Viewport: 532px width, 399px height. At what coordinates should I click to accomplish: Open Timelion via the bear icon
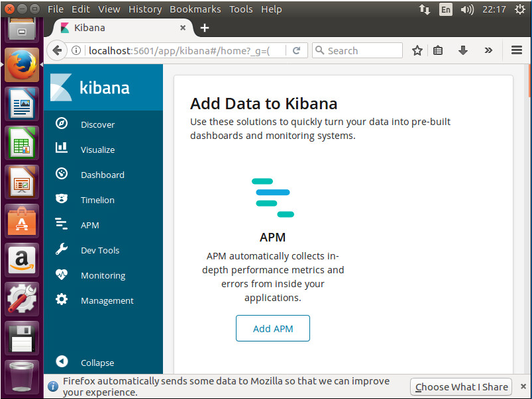(x=62, y=199)
